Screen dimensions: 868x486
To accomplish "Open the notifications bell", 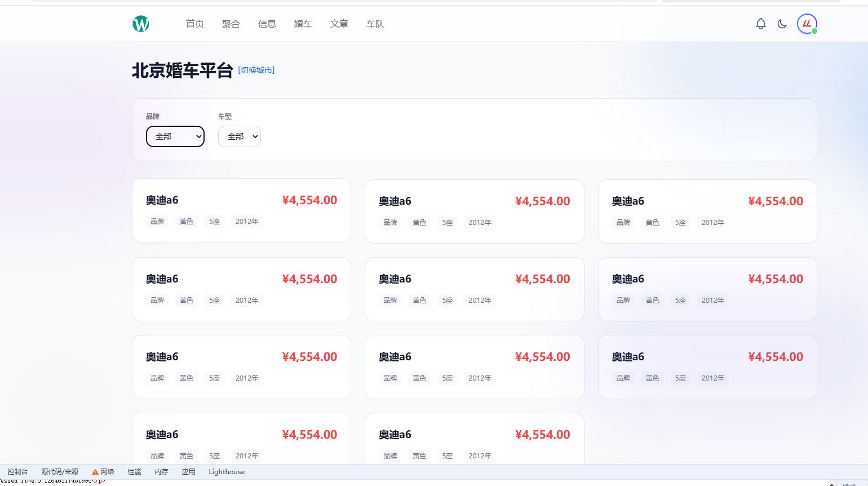I will pos(761,24).
